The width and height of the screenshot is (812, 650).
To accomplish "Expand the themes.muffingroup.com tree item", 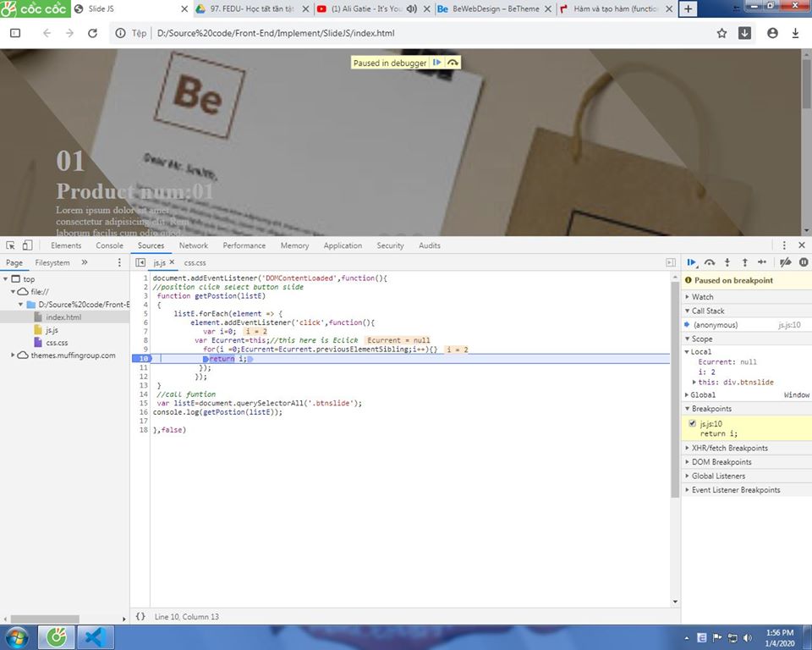I will point(14,355).
